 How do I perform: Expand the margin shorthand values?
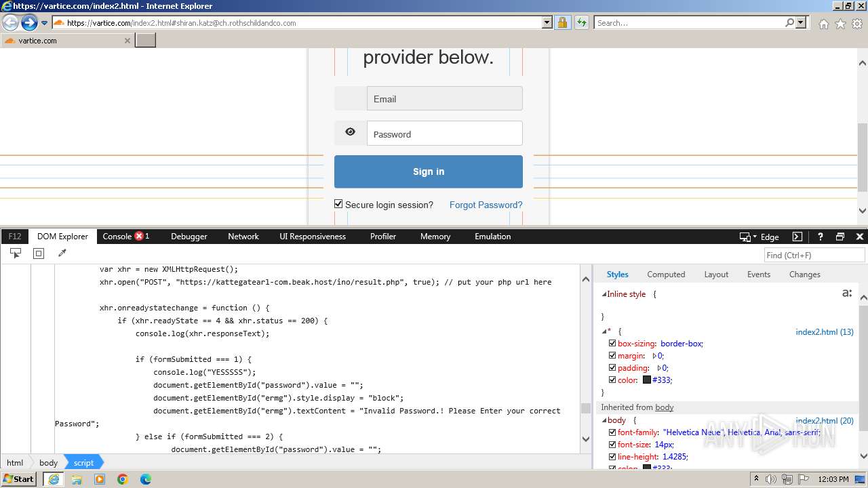coord(654,356)
